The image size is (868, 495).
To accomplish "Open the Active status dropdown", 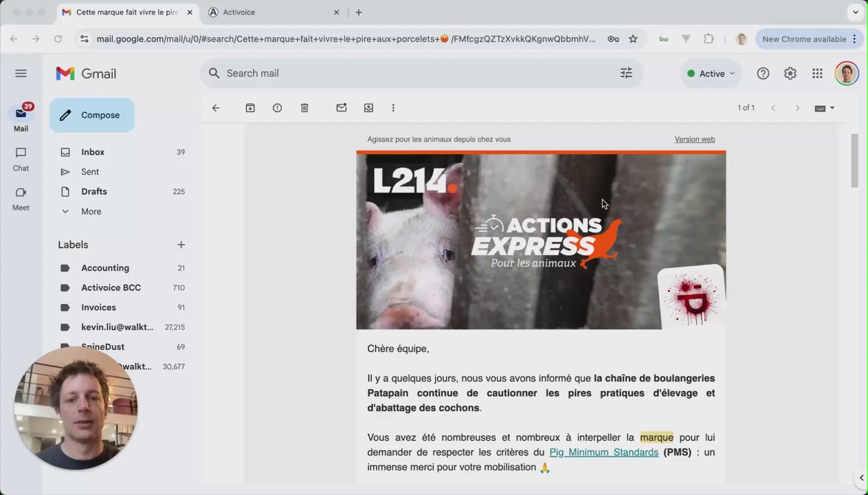I will coord(711,74).
